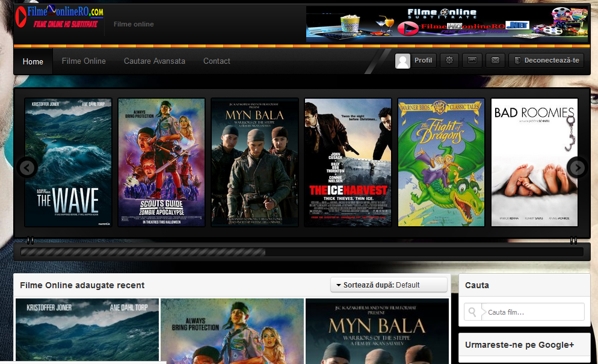Open the Scouts Guide to the Zombie Apocalypse poster in the carousel
This screenshot has width=598, height=364.
(161, 162)
